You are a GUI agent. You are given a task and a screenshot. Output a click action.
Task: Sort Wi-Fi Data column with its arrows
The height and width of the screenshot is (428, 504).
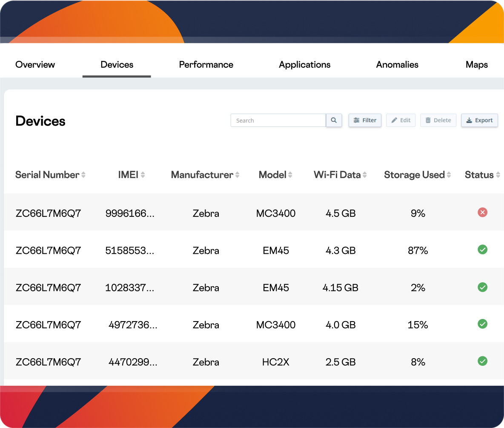pyautogui.click(x=365, y=175)
